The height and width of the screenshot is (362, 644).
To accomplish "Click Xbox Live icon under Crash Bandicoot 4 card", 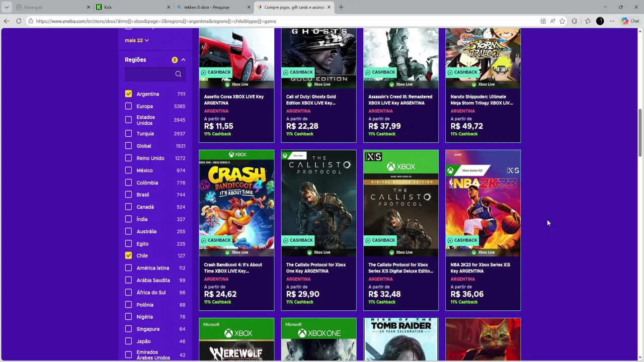I will pyautogui.click(x=227, y=252).
